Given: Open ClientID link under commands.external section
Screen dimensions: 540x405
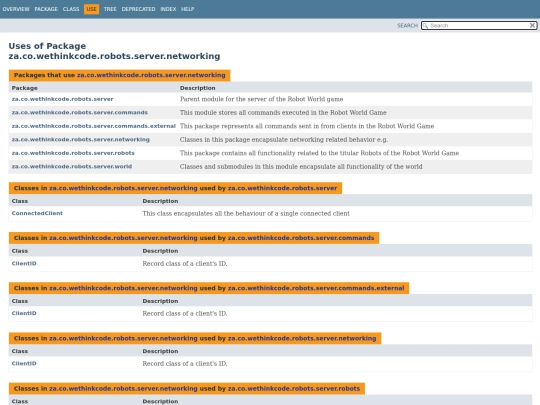Looking at the screenshot, I should pyautogui.click(x=24, y=313).
